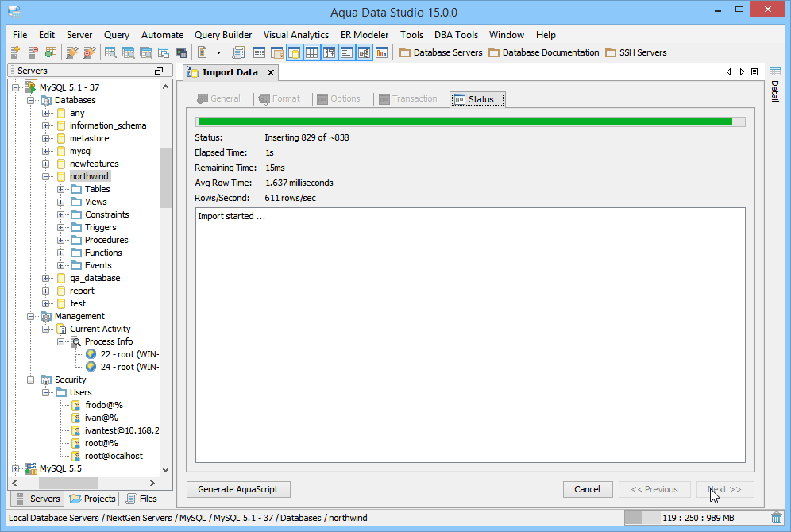
Task: Open SSH Servers folder shortcut
Action: pos(635,52)
